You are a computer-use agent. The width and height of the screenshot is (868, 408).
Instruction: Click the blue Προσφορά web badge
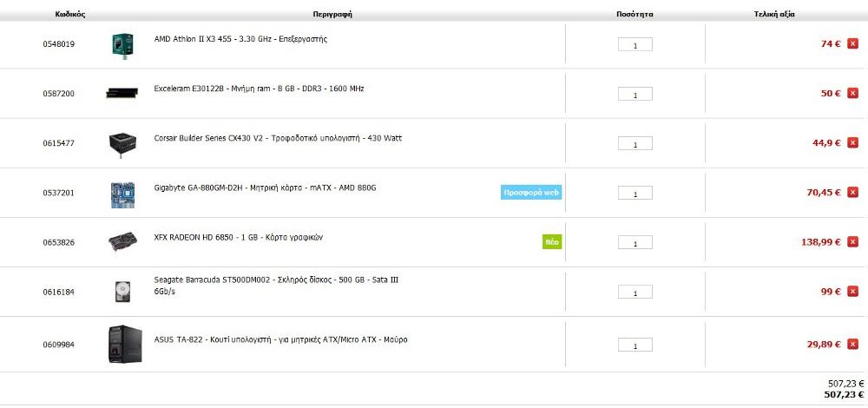pyautogui.click(x=531, y=193)
